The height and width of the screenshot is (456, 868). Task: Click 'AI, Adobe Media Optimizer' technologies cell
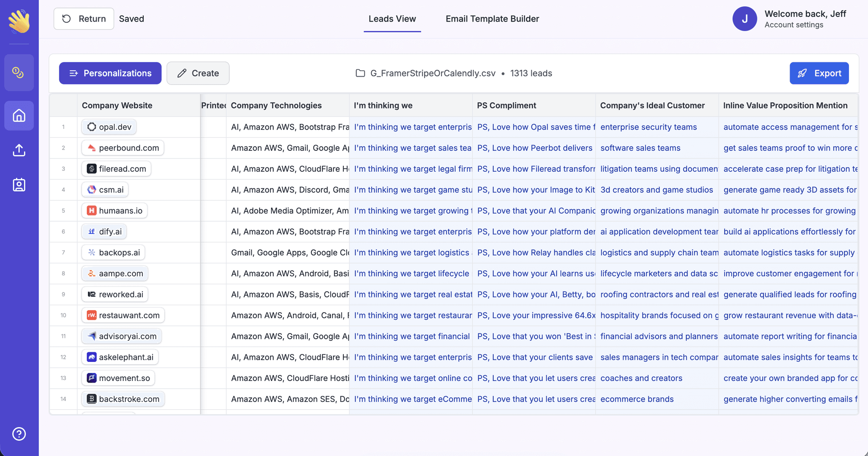click(288, 211)
